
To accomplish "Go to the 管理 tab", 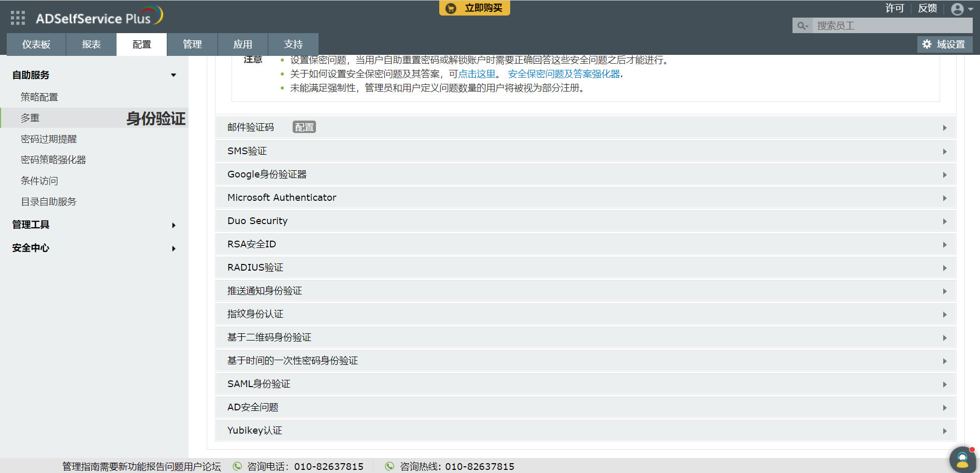I will [x=192, y=45].
